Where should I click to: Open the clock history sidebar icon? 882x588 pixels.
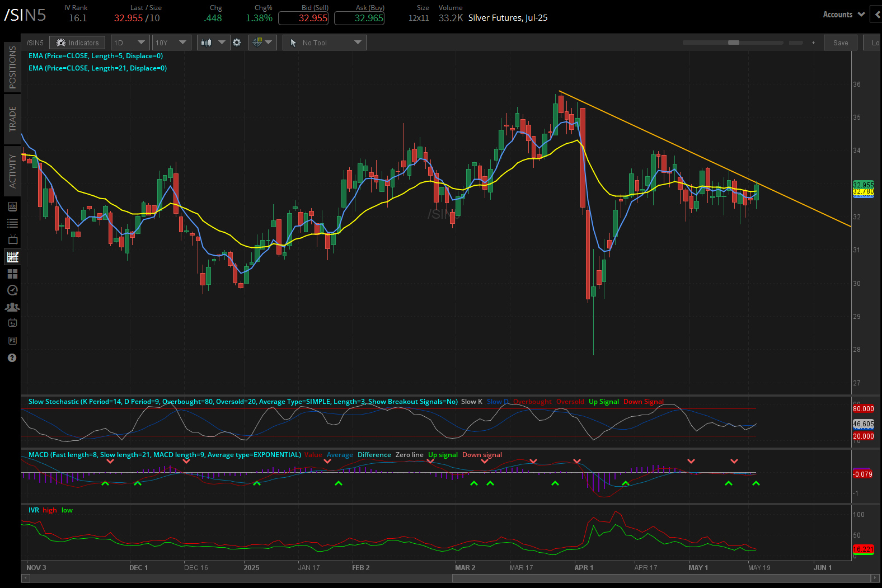coord(12,290)
